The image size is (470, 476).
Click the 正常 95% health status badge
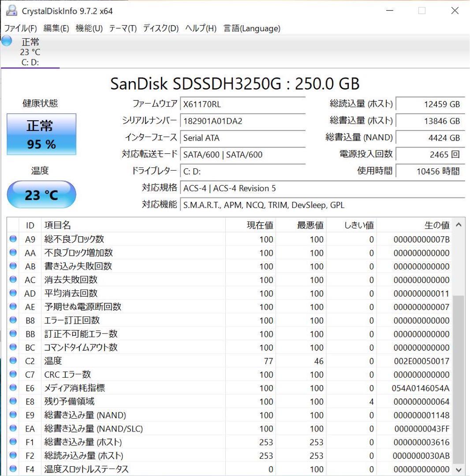coord(41,134)
